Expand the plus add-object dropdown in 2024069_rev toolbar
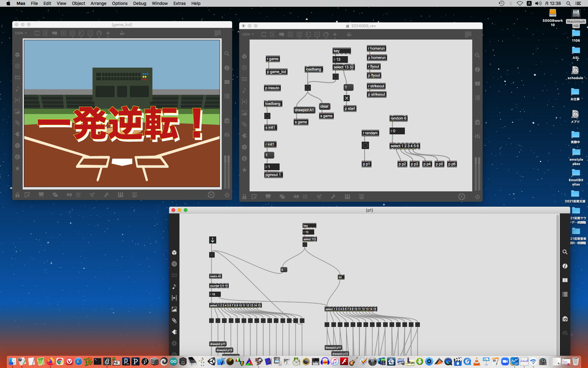Image resolution: width=588 pixels, height=368 pixels. (335, 35)
